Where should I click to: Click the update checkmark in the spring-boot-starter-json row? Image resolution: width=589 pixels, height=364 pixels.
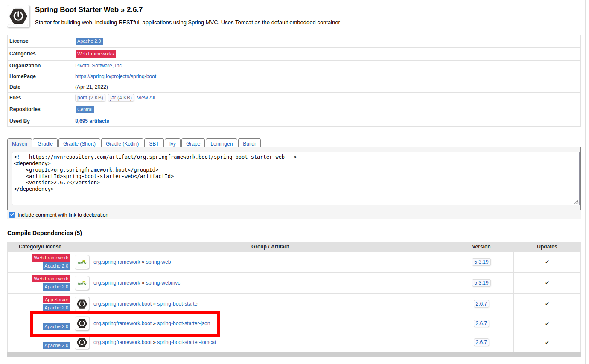click(x=547, y=324)
